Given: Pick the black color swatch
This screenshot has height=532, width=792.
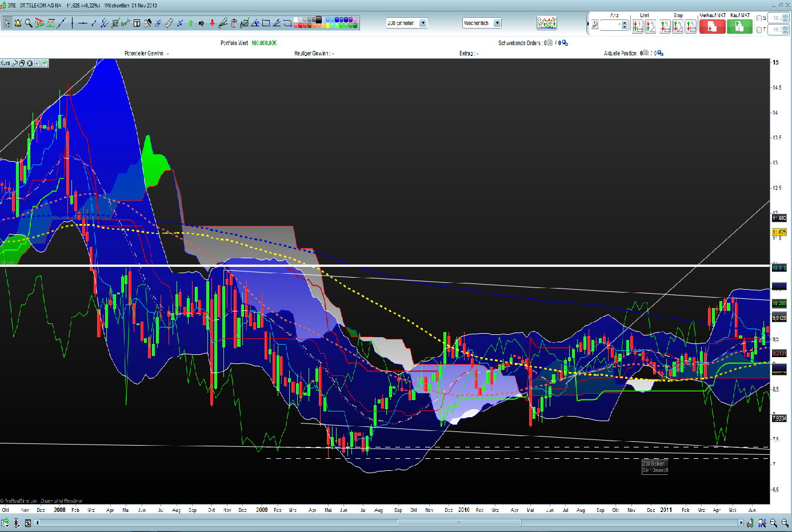Looking at the screenshot, I should tap(318, 20).
